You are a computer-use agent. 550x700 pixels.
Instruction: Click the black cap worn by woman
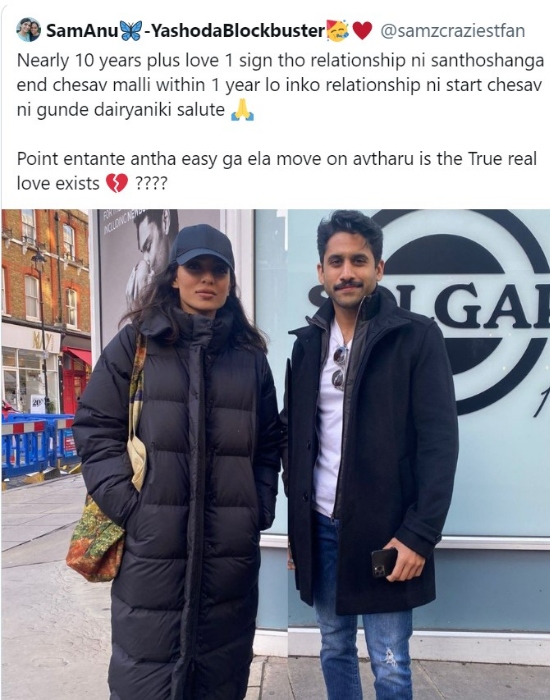tap(202, 246)
